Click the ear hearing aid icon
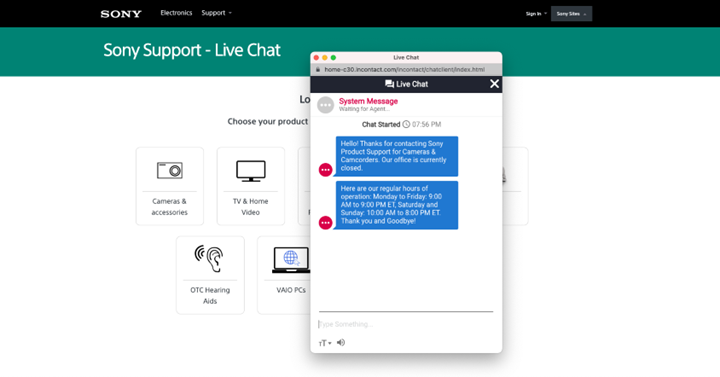Screen dimensions: 720x377 pyautogui.click(x=209, y=259)
